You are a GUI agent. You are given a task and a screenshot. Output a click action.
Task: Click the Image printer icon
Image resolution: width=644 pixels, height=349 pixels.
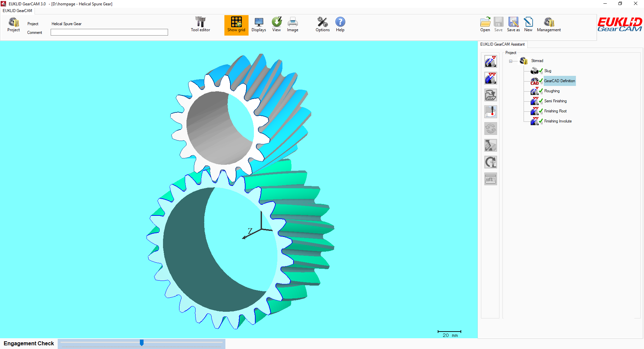(292, 24)
